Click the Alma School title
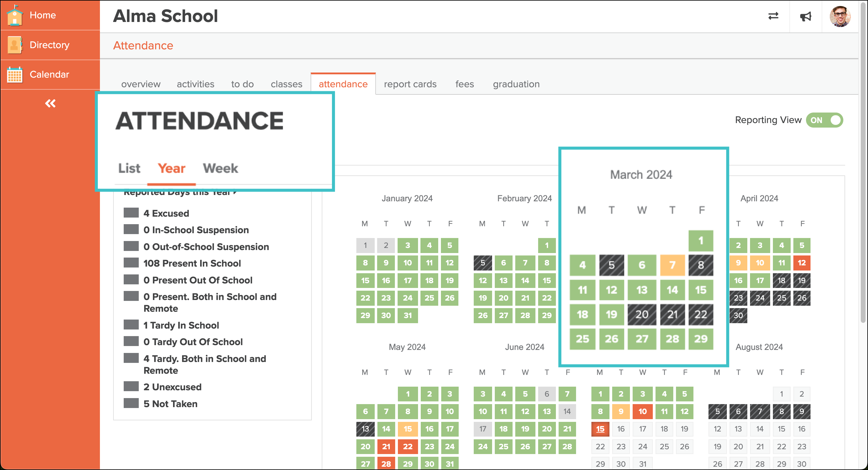 pos(165,16)
